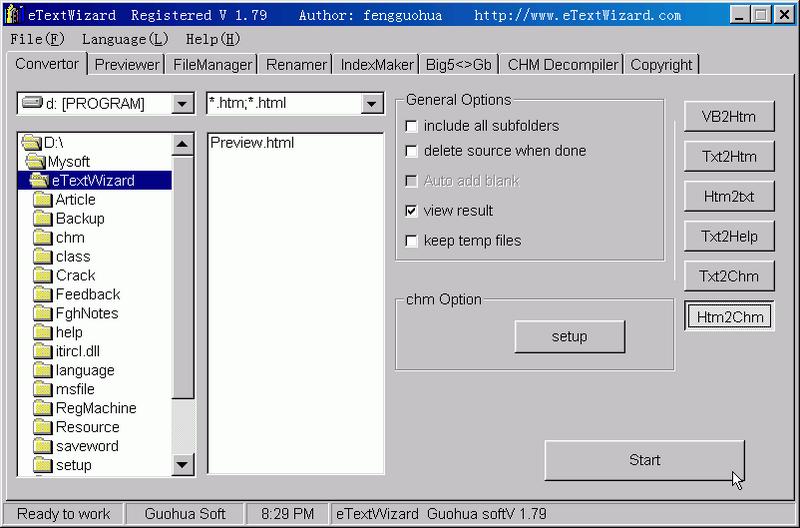Click folder tree scrollbar up arrow
This screenshot has width=800, height=528.
[x=183, y=145]
